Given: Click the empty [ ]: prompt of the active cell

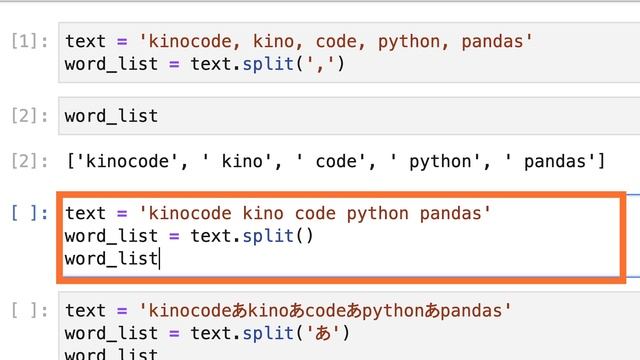Looking at the screenshot, I should (x=29, y=213).
